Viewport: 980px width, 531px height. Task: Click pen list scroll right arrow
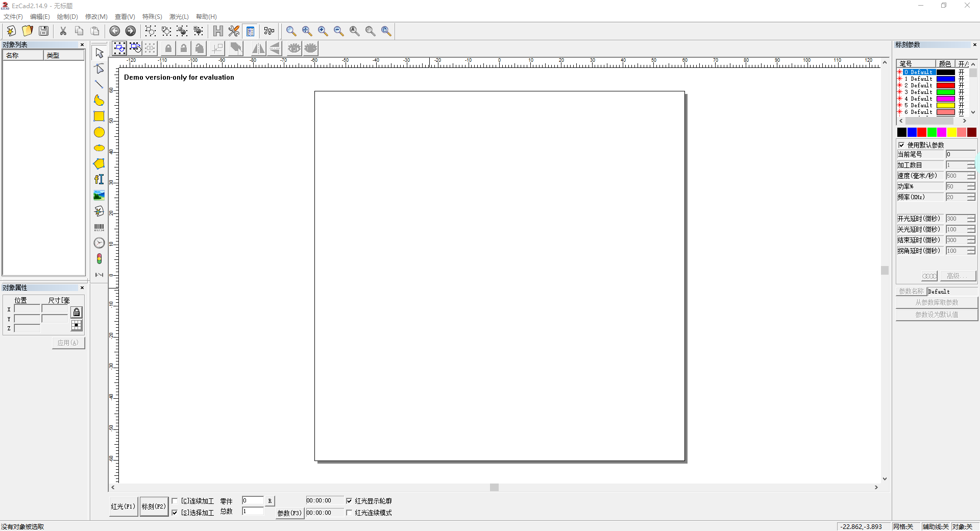[964, 121]
